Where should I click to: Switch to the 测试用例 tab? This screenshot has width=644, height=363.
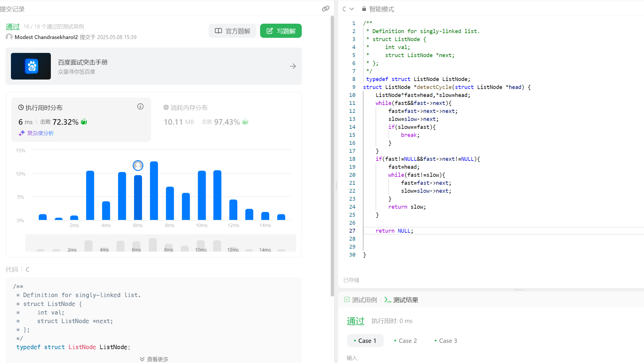click(x=361, y=300)
